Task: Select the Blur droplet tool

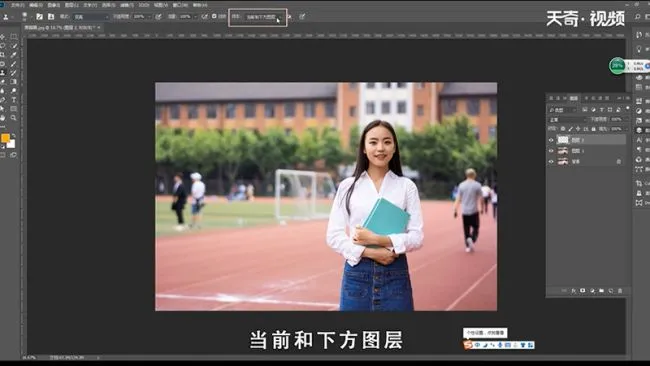Action: click(x=3, y=91)
